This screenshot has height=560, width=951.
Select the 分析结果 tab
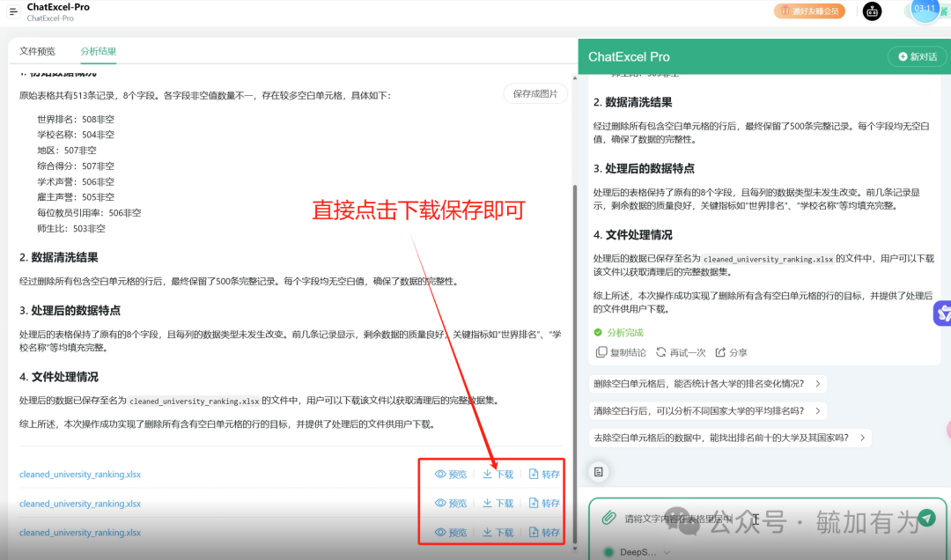(x=99, y=51)
